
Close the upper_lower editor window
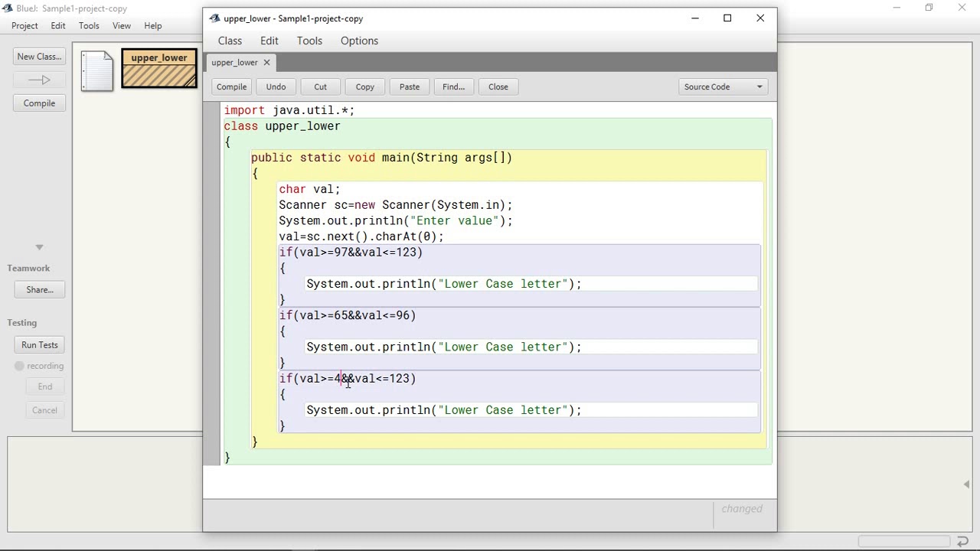click(x=760, y=18)
